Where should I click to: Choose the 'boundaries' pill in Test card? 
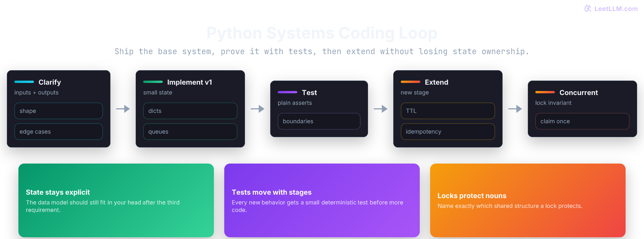pos(319,121)
